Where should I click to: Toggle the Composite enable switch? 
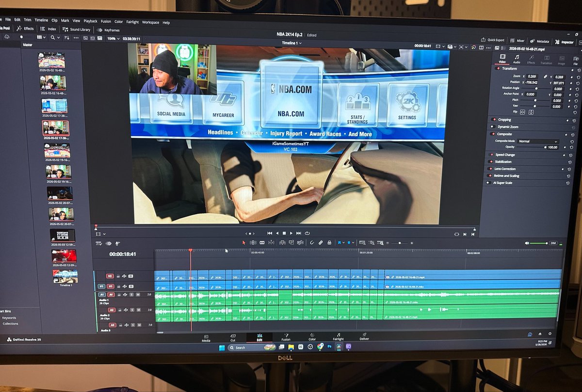click(493, 134)
